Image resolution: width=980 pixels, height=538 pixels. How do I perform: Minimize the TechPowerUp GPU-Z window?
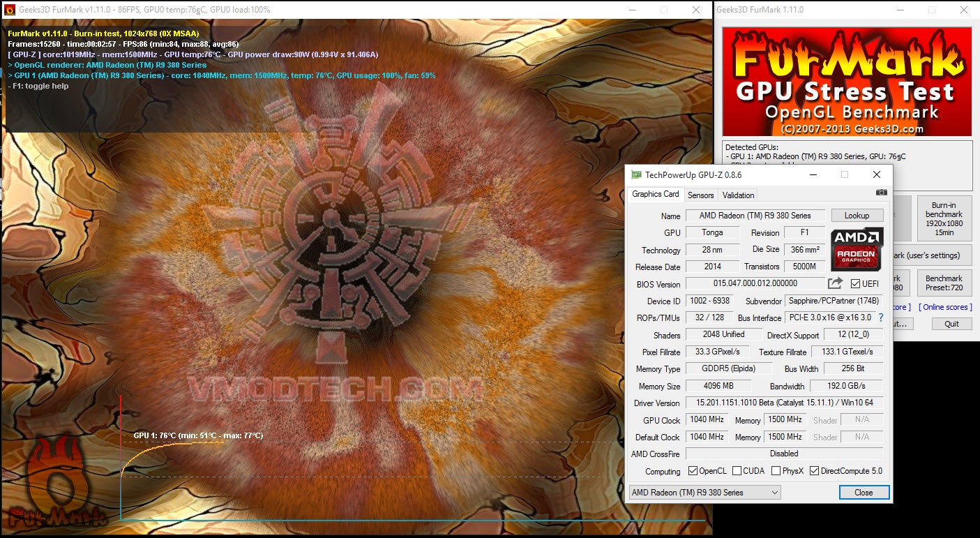[813, 174]
